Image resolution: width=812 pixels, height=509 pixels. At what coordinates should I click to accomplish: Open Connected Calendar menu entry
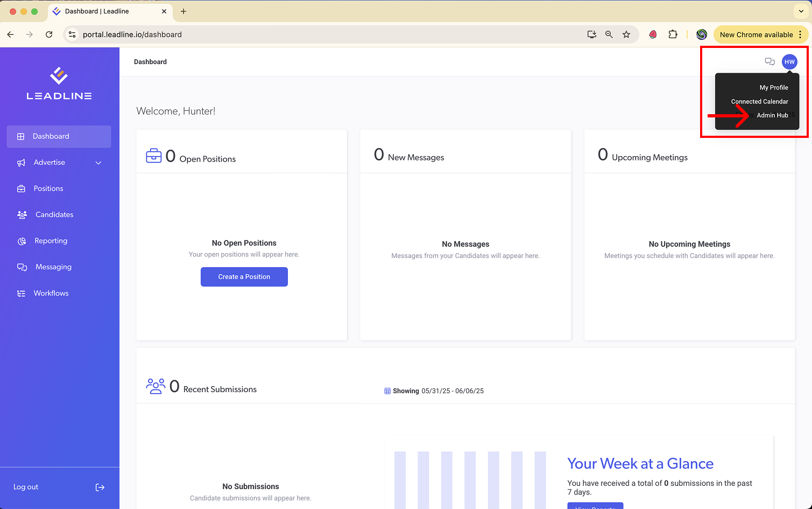[759, 101]
